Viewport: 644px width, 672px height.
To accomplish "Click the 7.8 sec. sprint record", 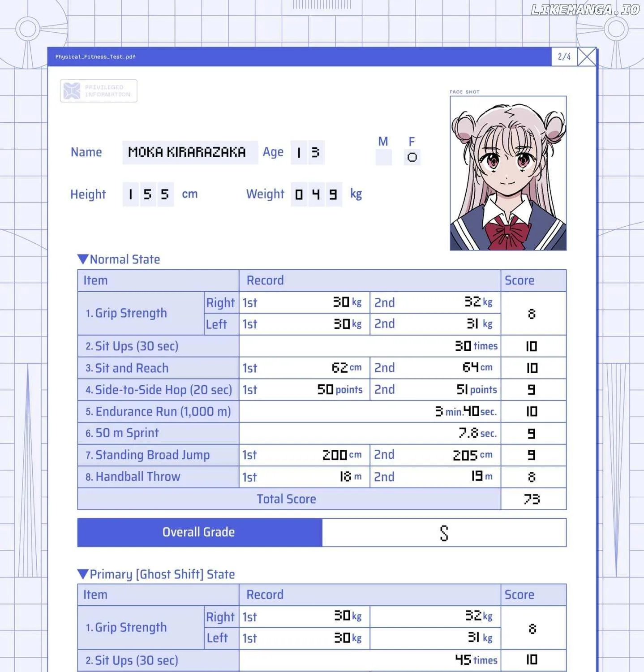I will click(478, 433).
